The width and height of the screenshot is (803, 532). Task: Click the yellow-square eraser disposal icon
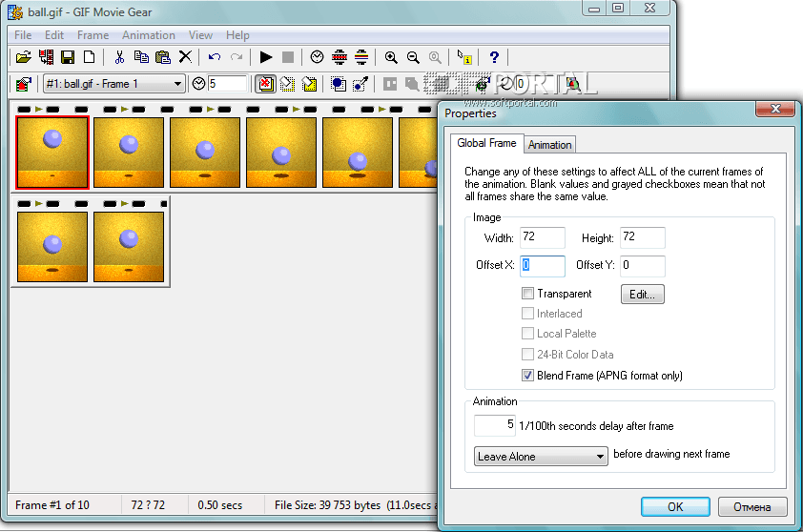[x=309, y=84]
